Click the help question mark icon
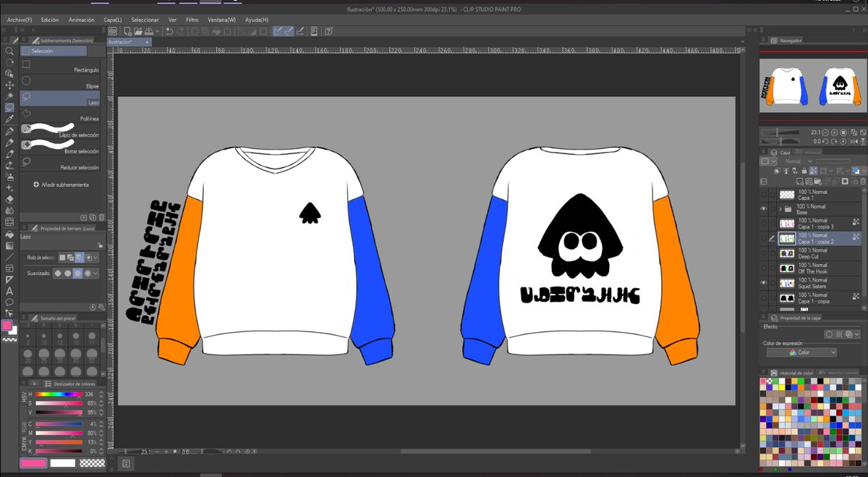Viewport: 868px width, 477px height. coord(328,31)
